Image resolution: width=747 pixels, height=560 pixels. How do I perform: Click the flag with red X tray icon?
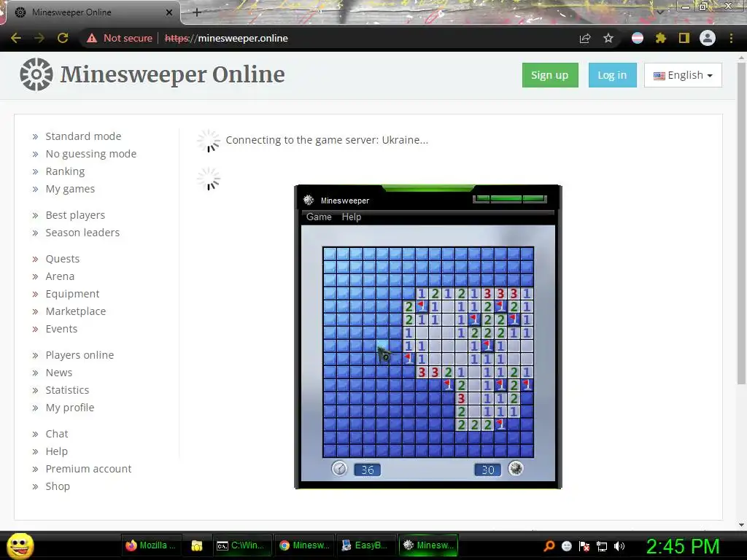[584, 545]
